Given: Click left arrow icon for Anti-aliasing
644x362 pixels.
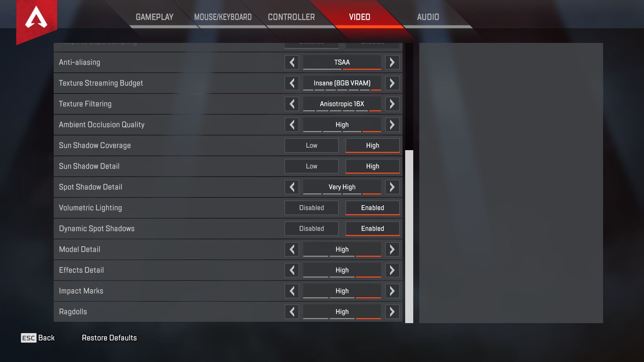Looking at the screenshot, I should coord(291,62).
